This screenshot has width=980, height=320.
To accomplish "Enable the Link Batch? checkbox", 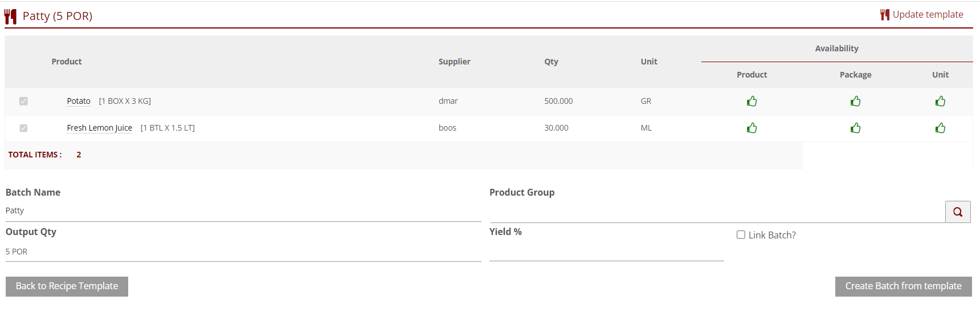I will [x=741, y=235].
